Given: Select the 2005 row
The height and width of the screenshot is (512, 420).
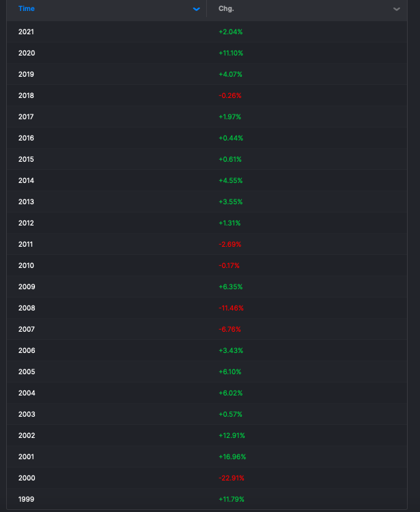Looking at the screenshot, I should 207,371.
